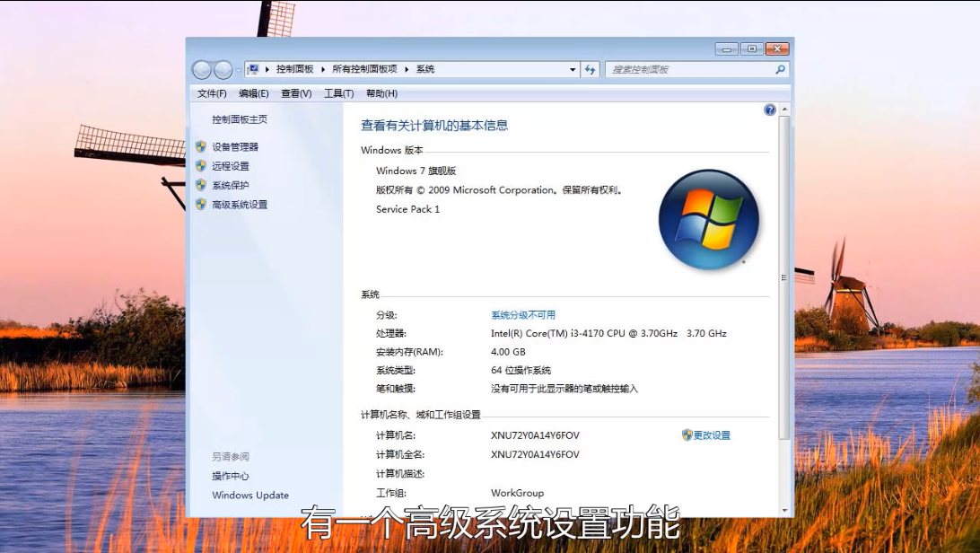Go forward with the forward arrow button
The height and width of the screenshot is (553, 980).
coord(223,69)
